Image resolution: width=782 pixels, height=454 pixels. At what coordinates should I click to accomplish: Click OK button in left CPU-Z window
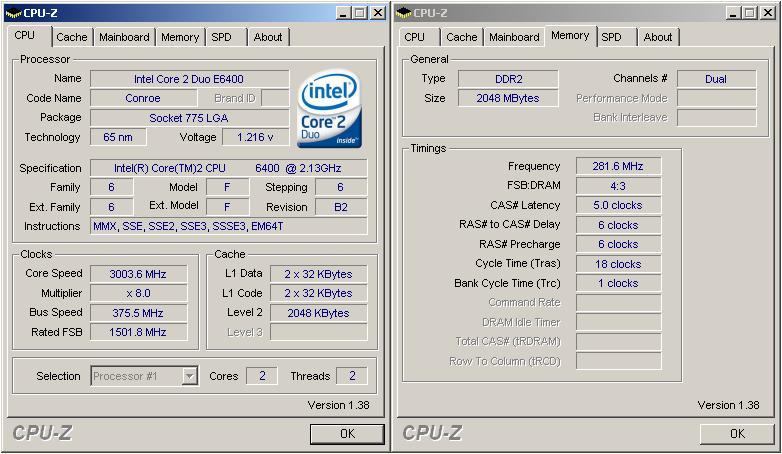click(x=347, y=434)
